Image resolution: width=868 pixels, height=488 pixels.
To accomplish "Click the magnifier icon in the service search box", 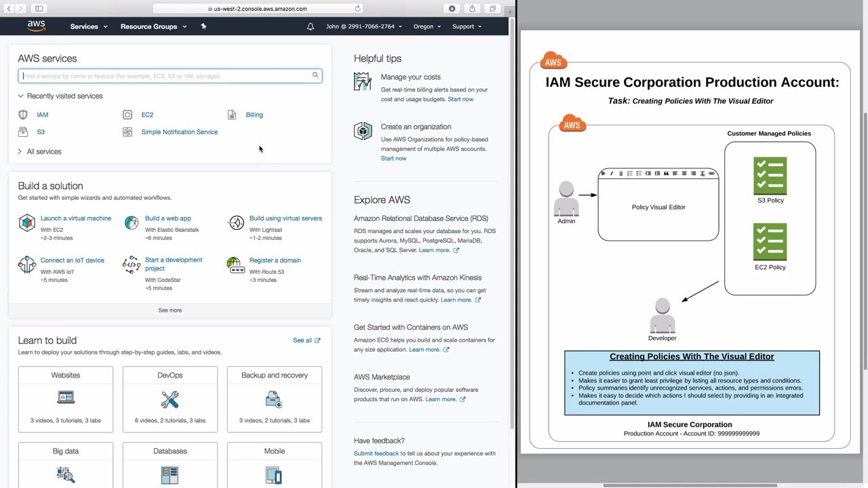I will pyautogui.click(x=315, y=75).
